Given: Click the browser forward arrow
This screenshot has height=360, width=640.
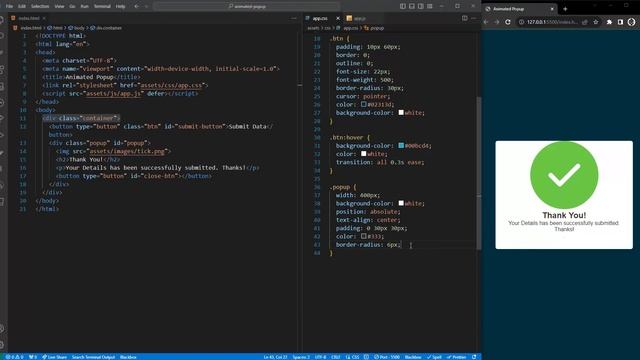Looking at the screenshot, I should (x=497, y=22).
